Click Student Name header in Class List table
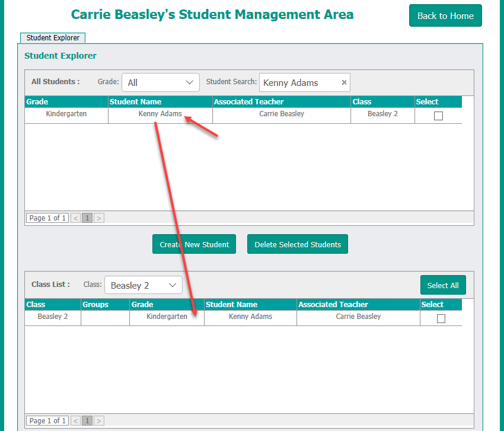The image size is (504, 431). (250, 304)
